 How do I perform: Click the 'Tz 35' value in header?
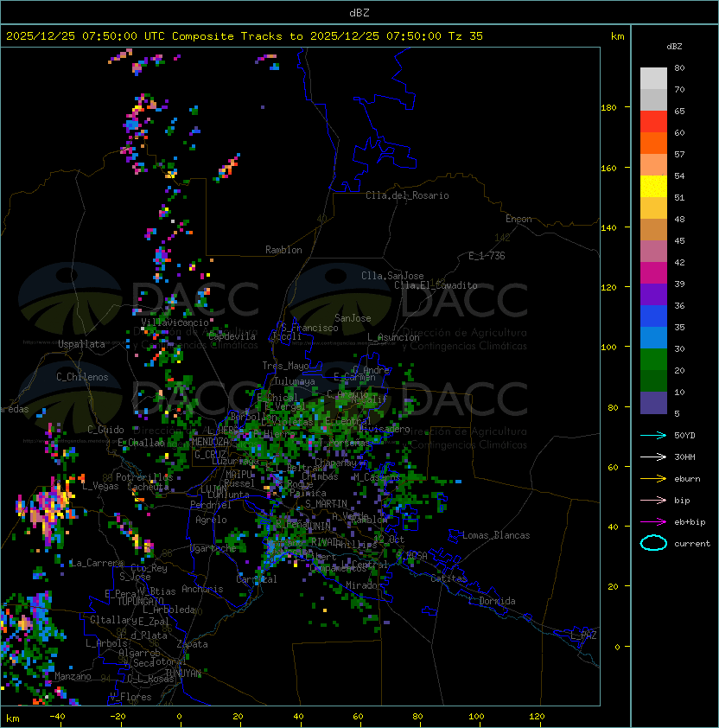[466, 36]
